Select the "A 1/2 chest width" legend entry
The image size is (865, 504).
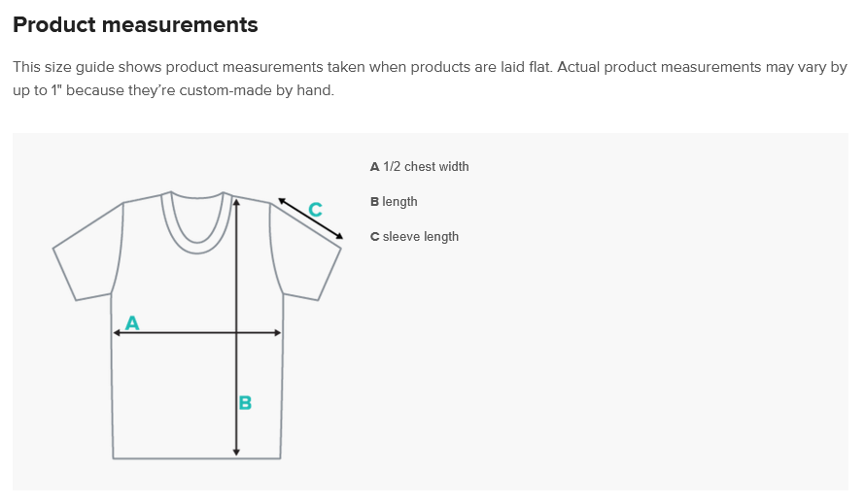point(419,166)
